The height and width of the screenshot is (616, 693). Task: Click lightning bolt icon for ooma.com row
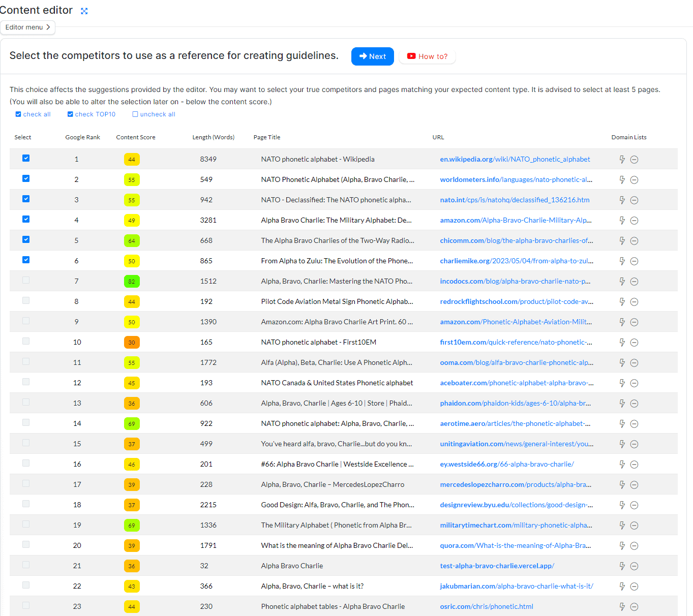(x=622, y=363)
